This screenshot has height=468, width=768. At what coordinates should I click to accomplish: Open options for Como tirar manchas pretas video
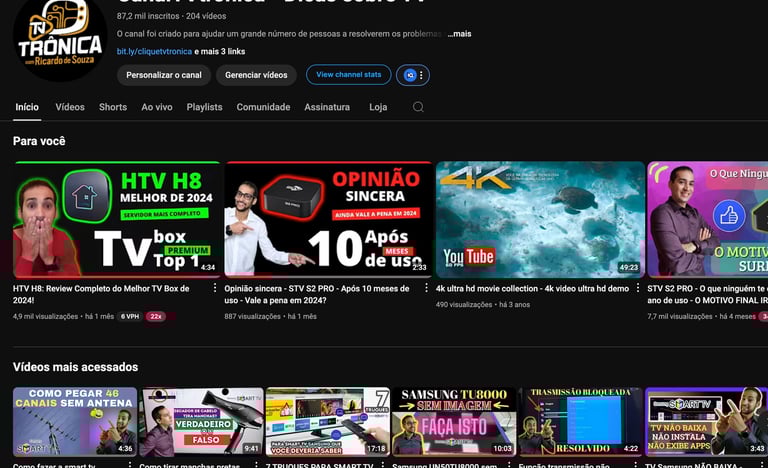[x=256, y=465]
